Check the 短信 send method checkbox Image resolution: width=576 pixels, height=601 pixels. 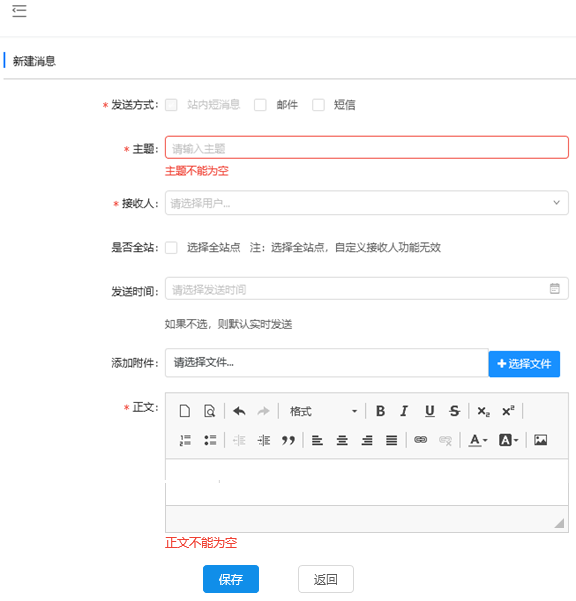pos(318,105)
